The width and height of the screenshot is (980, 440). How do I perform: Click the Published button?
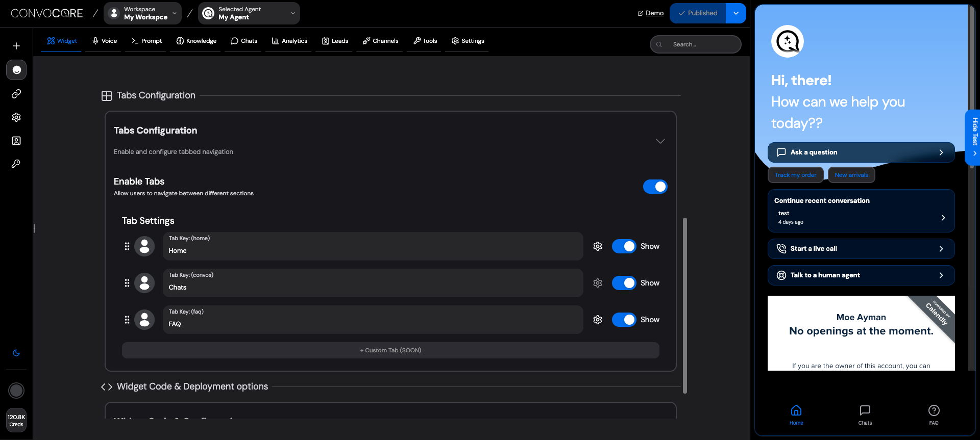pyautogui.click(x=698, y=13)
